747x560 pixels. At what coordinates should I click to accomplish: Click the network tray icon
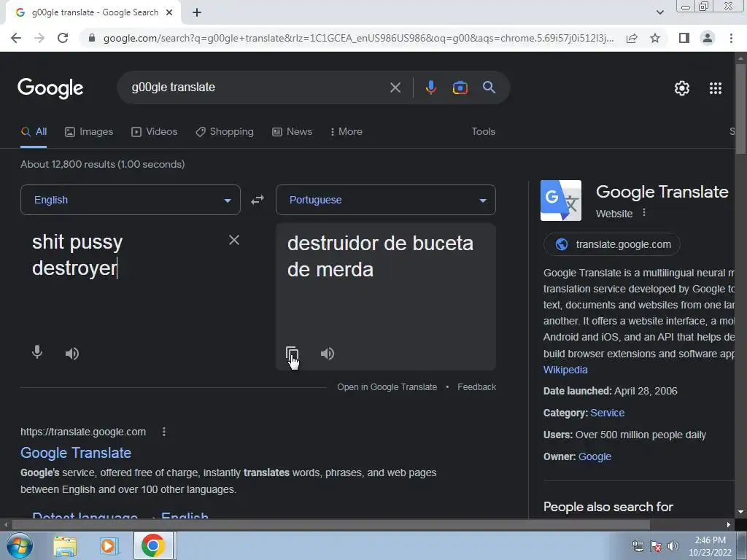pyautogui.click(x=638, y=547)
